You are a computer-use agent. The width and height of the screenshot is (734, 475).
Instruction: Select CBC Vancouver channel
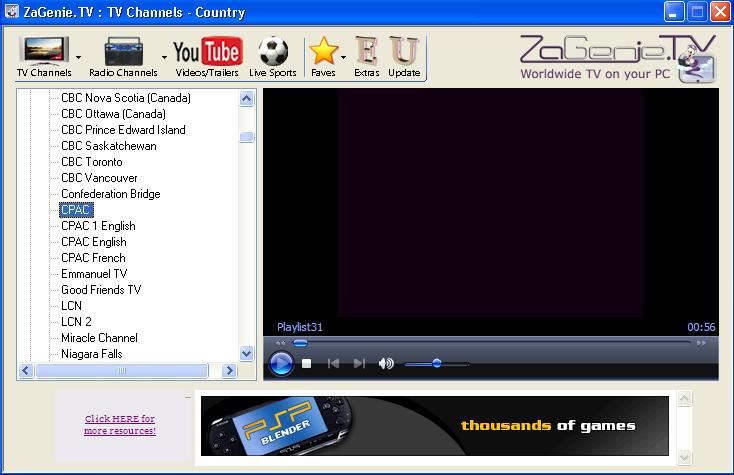(99, 178)
